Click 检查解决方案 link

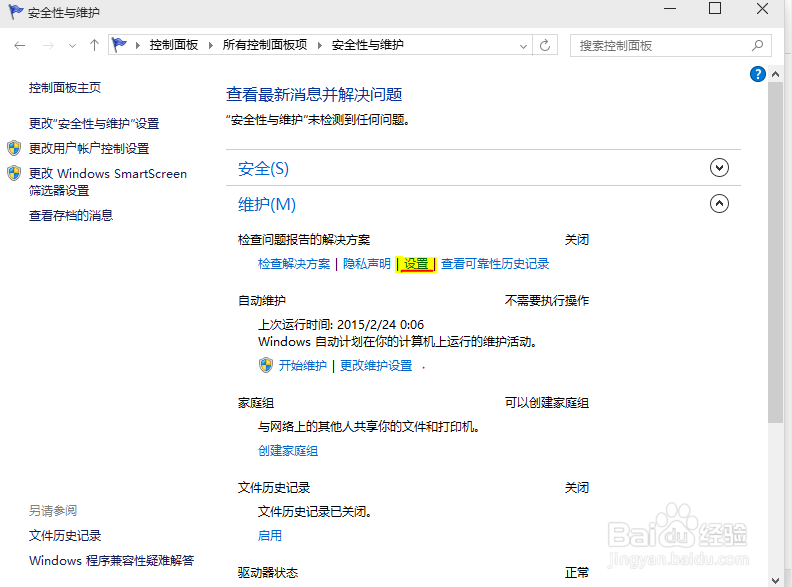click(x=294, y=264)
